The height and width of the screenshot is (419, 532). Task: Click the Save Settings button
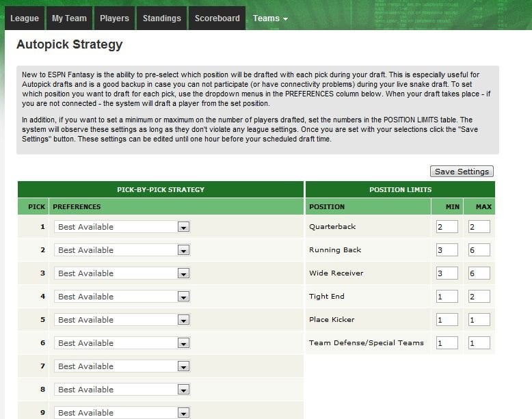[462, 172]
